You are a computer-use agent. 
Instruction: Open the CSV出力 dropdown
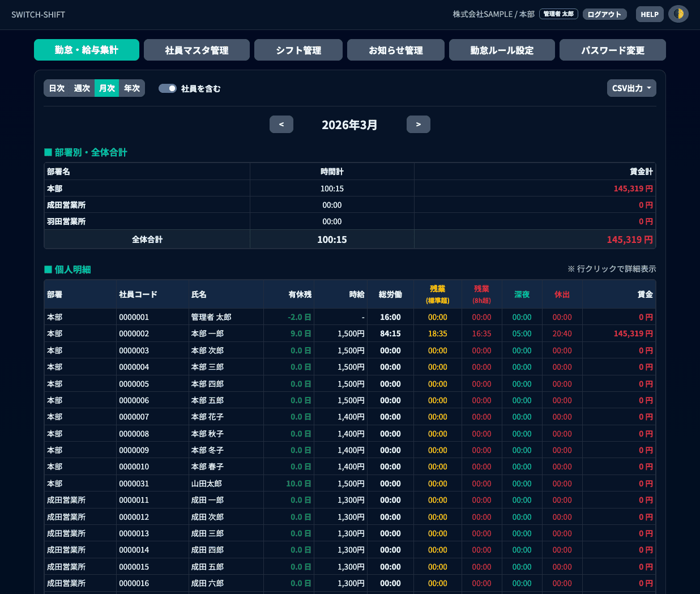[631, 88]
